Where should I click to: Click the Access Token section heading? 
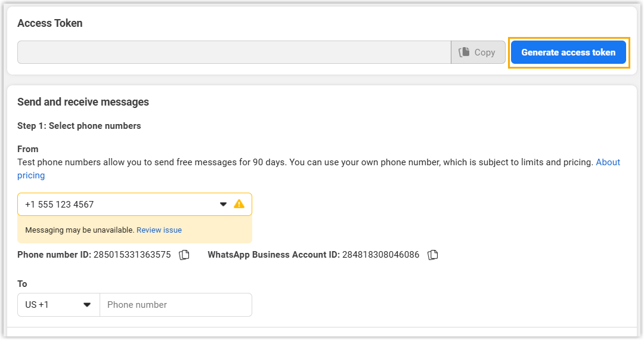click(x=50, y=23)
